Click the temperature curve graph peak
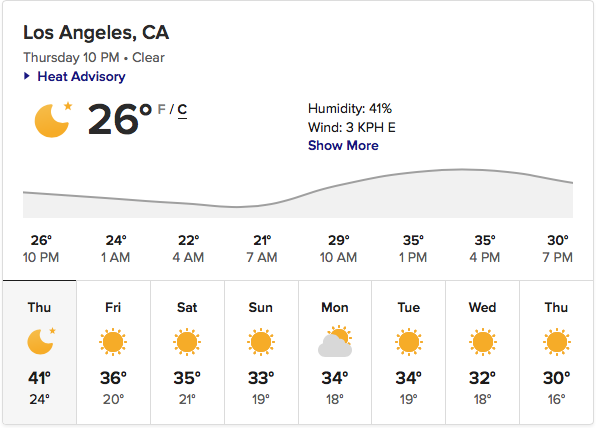Screen dimensions: 596x428 (x=462, y=170)
